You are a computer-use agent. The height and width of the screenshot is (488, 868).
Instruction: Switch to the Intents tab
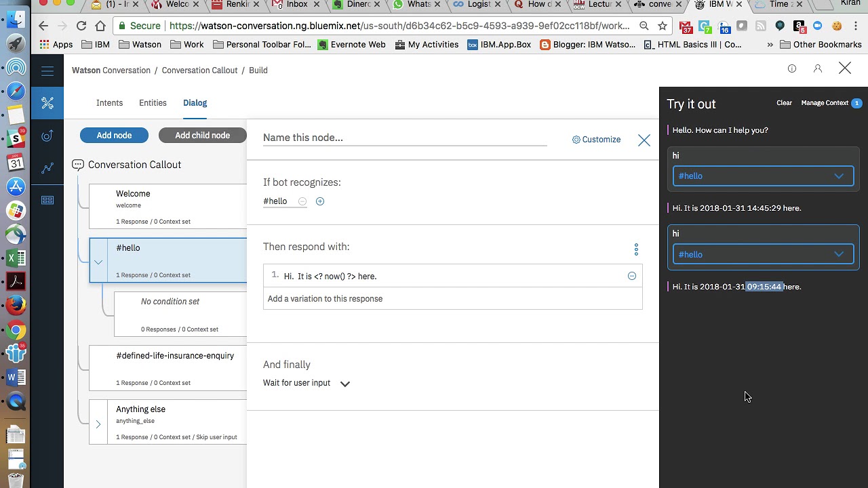coord(109,103)
